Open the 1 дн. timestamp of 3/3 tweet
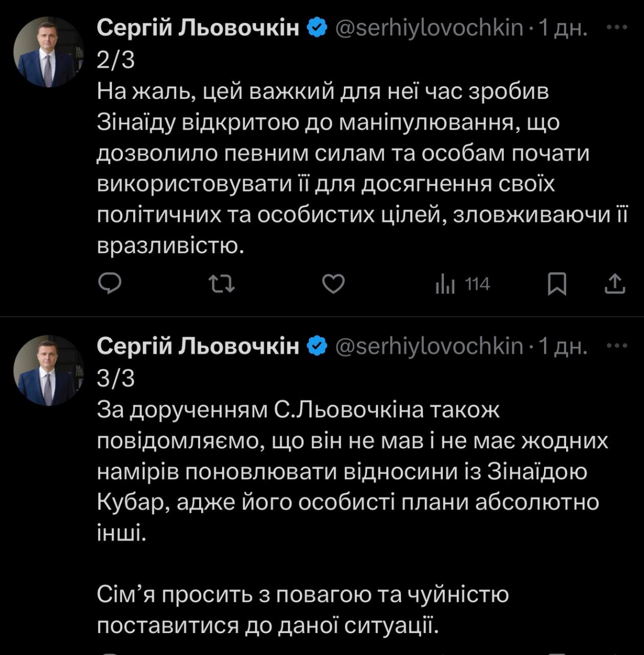The width and height of the screenshot is (644, 655). 563,347
